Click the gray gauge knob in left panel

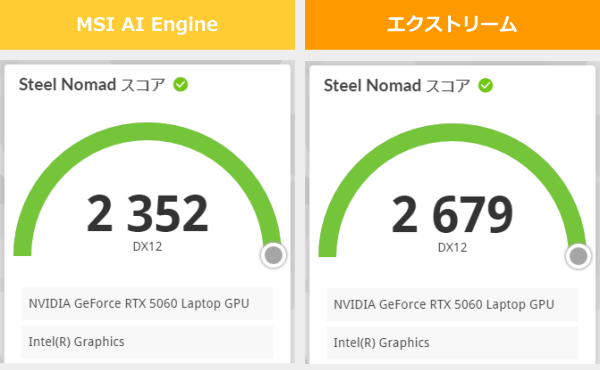point(274,255)
